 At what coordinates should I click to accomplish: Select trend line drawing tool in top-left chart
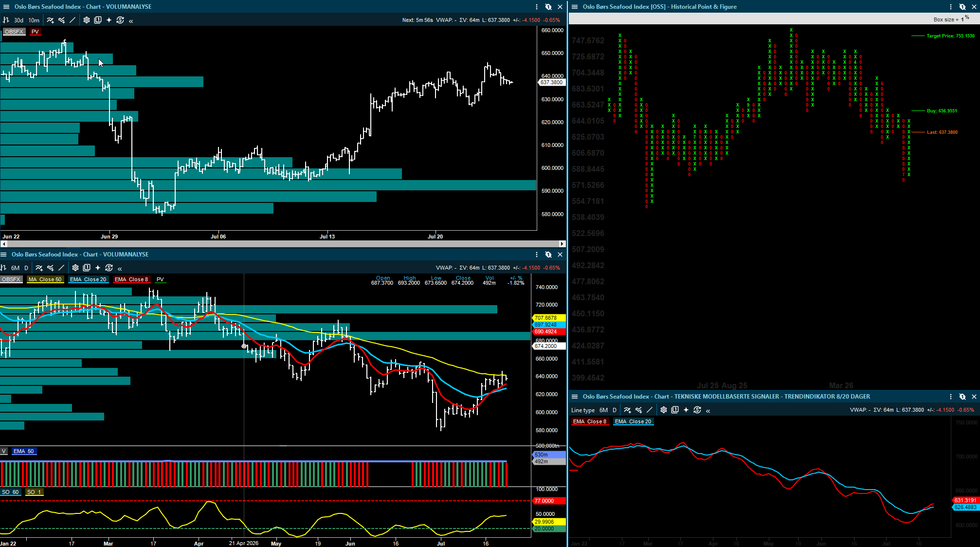coord(73,20)
